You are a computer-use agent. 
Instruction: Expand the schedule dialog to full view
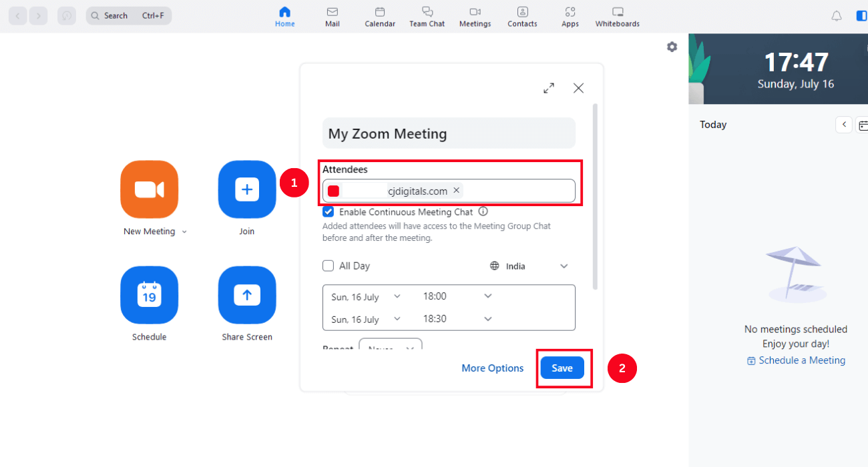549,88
